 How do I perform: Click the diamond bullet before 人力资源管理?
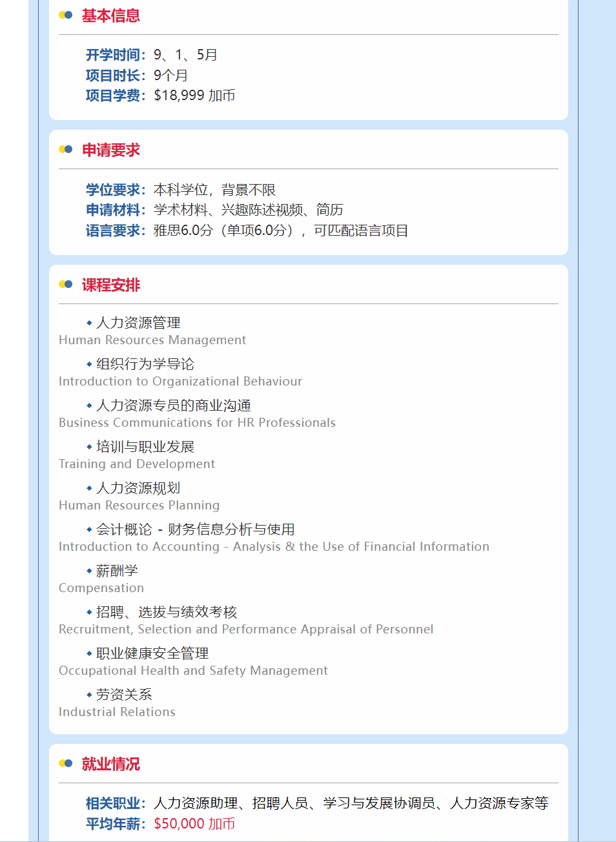[x=89, y=323]
